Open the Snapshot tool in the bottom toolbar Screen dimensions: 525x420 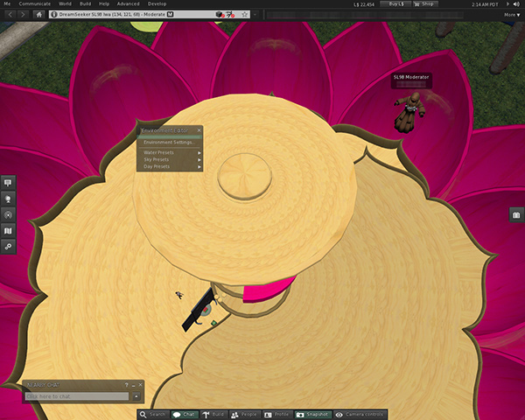pos(312,414)
